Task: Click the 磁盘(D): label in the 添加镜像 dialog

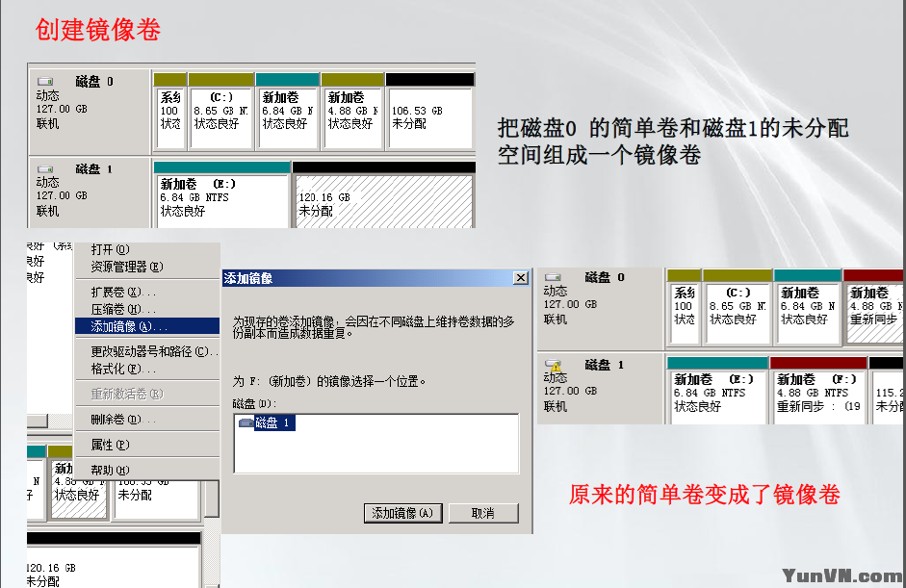Action: [254, 403]
